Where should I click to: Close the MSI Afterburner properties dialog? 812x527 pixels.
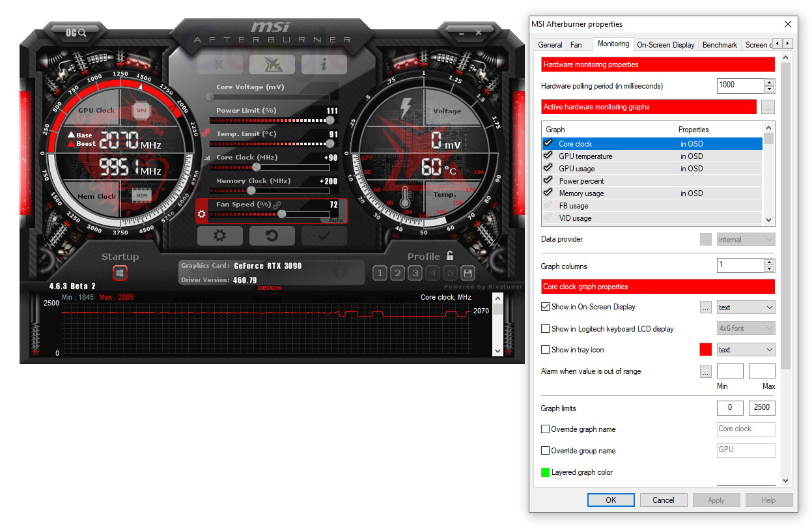pos(788,24)
